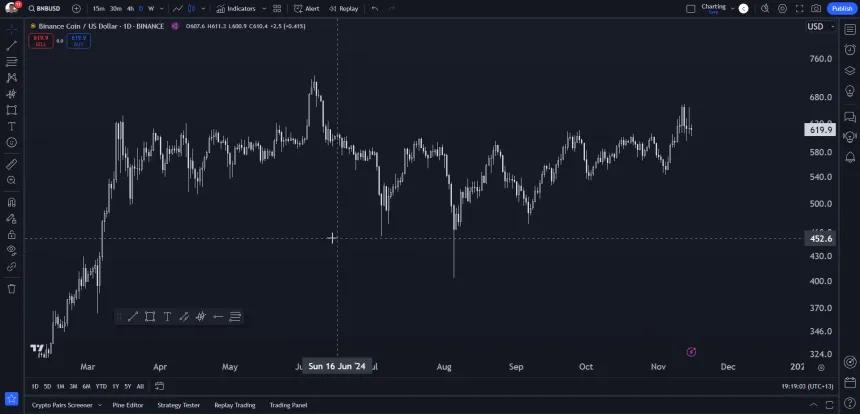Click the redo arrow

(392, 9)
